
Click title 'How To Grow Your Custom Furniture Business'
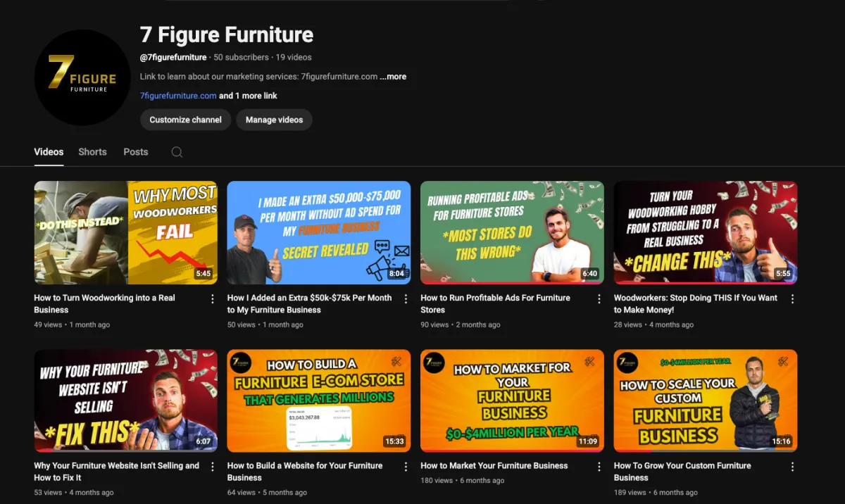(x=682, y=472)
